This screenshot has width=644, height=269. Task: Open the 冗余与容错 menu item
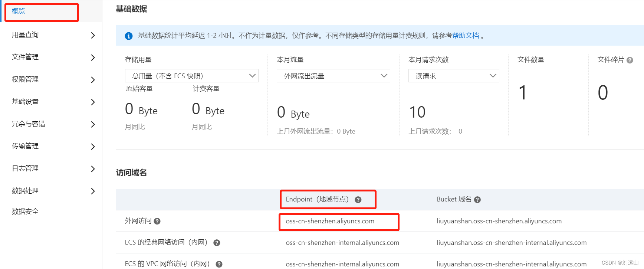pyautogui.click(x=29, y=124)
